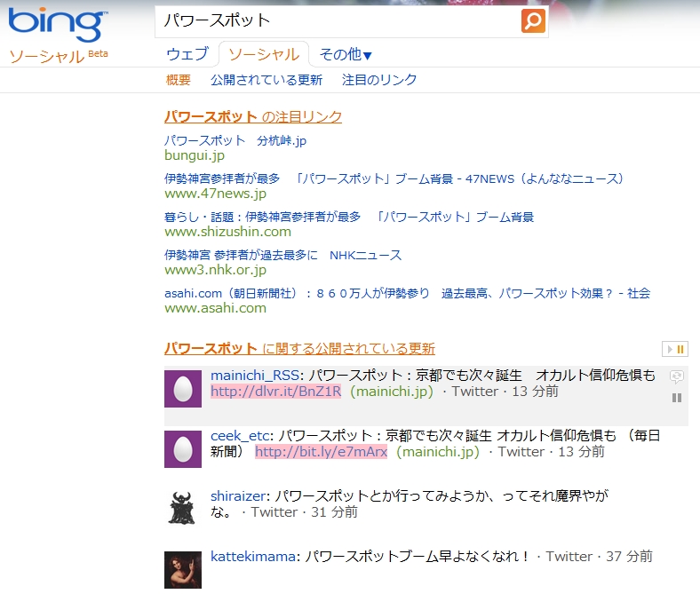Click the bungui.jp URL

195,155
